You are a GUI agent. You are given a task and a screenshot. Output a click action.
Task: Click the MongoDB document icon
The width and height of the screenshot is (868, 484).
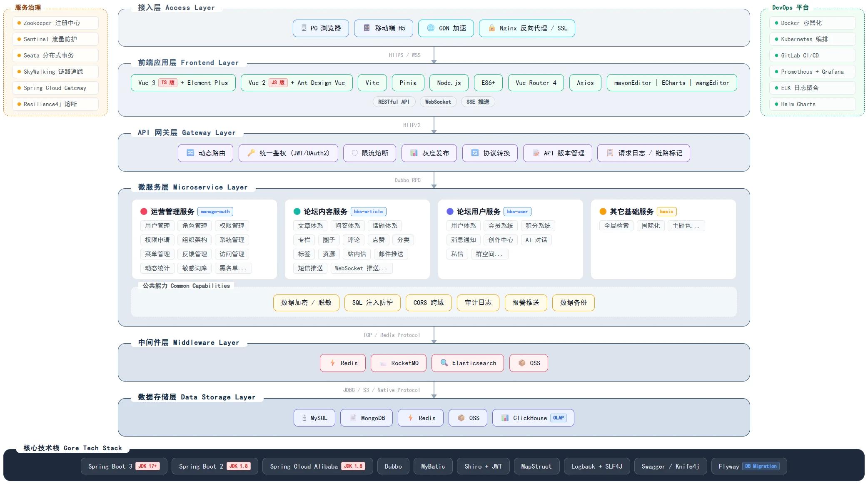[353, 418]
